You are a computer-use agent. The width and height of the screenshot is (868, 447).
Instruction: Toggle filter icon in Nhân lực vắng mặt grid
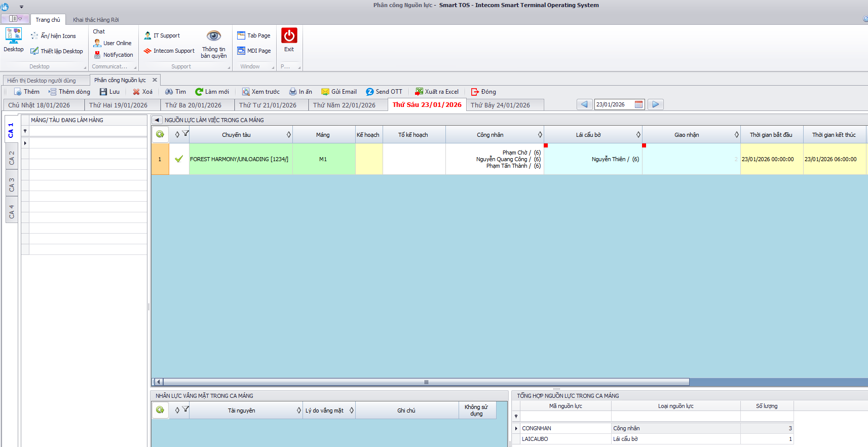[x=186, y=409]
